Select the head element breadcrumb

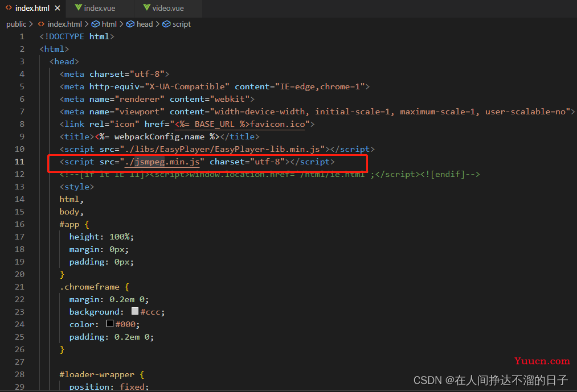pos(145,24)
